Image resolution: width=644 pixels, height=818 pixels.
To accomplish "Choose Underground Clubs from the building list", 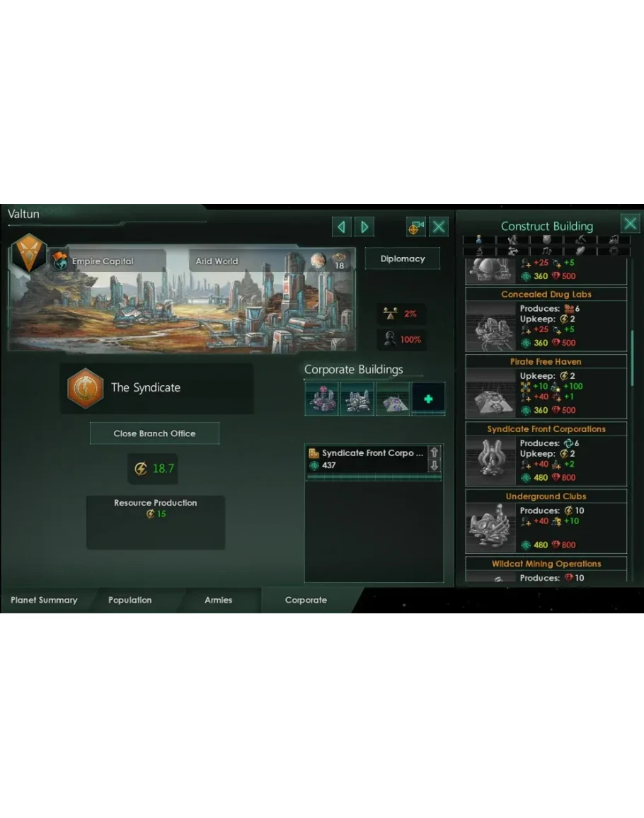I will pos(546,521).
